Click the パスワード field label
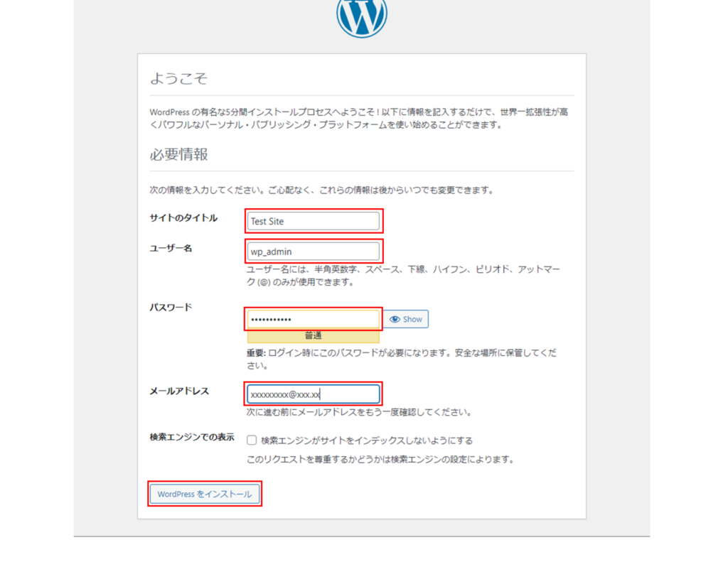The width and height of the screenshot is (728, 567). tap(171, 307)
